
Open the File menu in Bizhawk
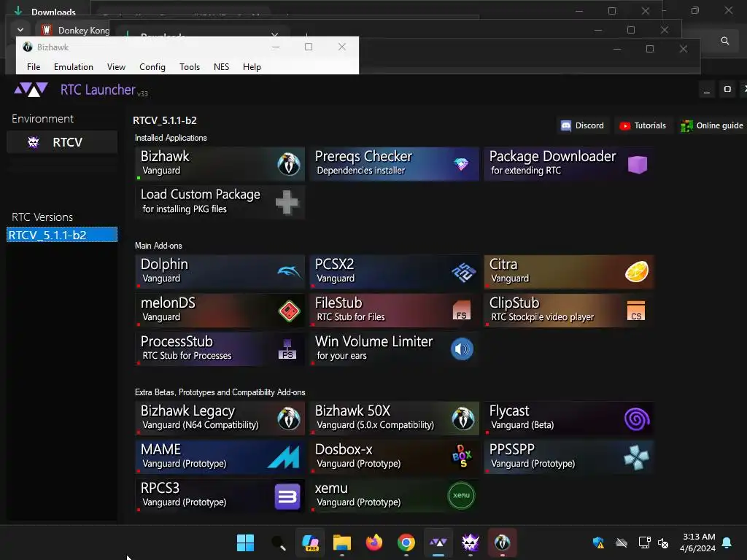click(x=34, y=67)
